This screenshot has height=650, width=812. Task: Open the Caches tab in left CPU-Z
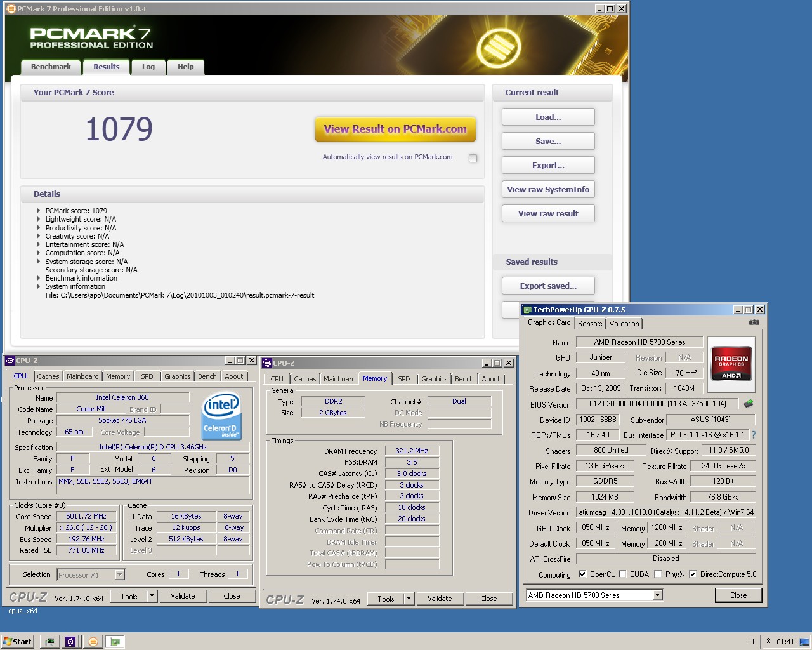tap(48, 376)
